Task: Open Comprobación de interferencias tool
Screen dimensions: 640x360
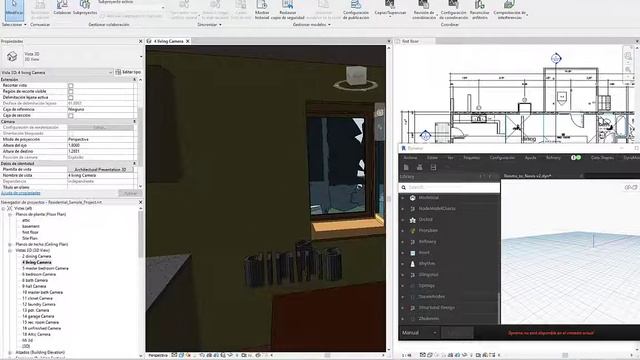Action: (509, 10)
